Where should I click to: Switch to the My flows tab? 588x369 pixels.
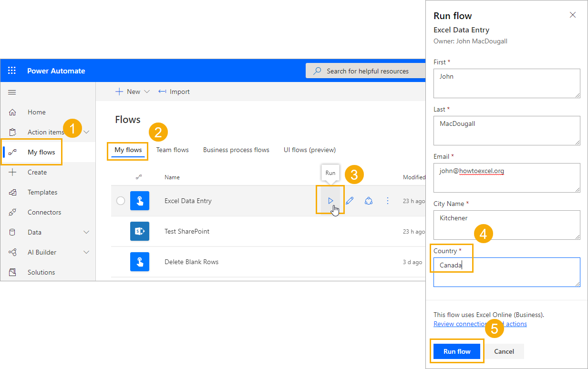[x=128, y=150]
